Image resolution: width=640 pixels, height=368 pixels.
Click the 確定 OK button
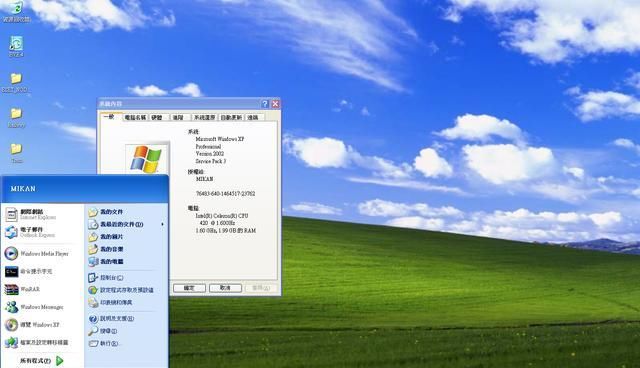pyautogui.click(x=189, y=288)
